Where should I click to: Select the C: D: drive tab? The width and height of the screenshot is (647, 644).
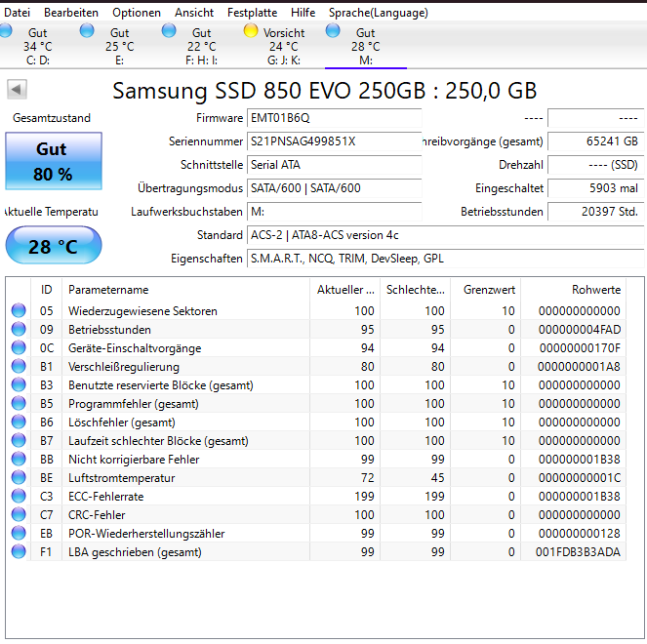[x=38, y=46]
